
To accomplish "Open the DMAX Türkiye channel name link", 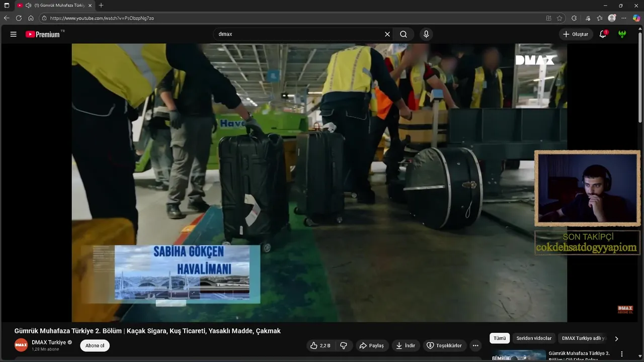I will tap(49, 342).
